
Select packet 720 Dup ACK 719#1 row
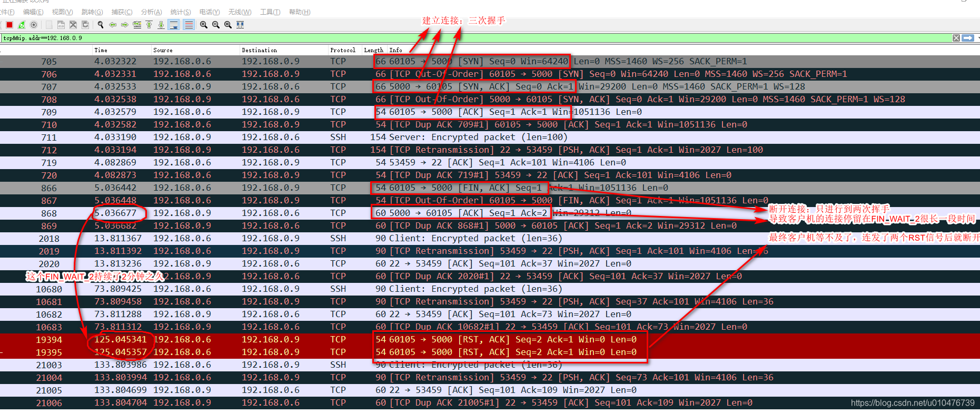pos(490,175)
